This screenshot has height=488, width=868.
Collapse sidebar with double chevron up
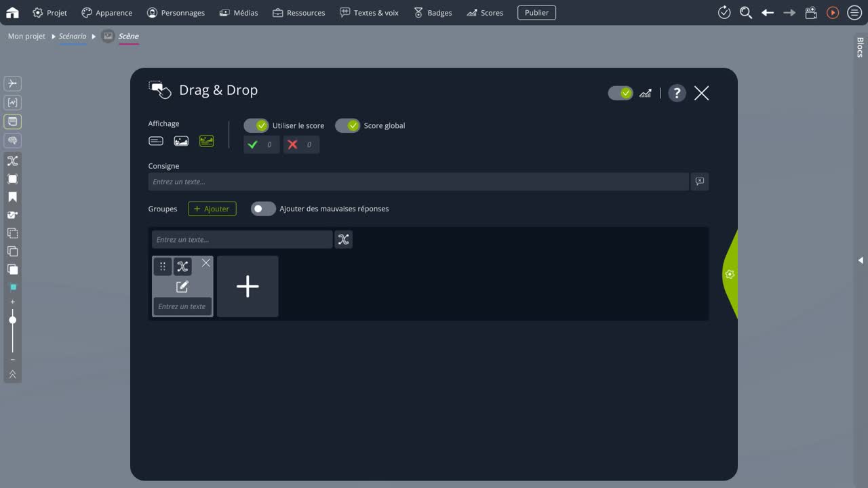click(12, 374)
